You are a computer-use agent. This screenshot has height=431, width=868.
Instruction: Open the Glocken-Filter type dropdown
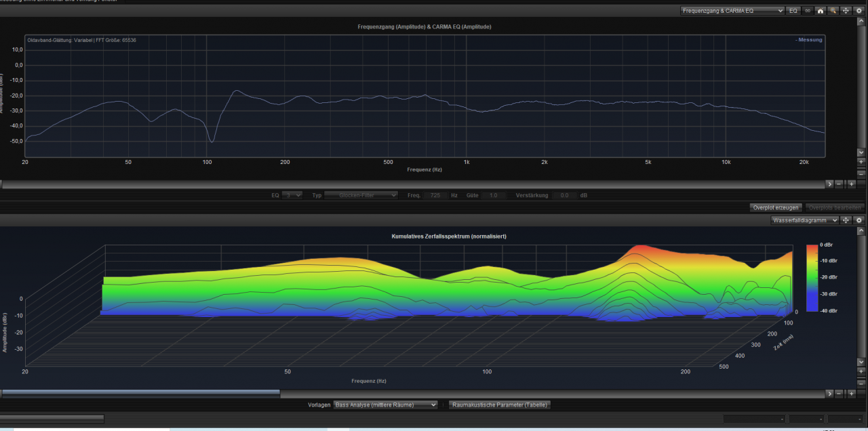pos(361,195)
